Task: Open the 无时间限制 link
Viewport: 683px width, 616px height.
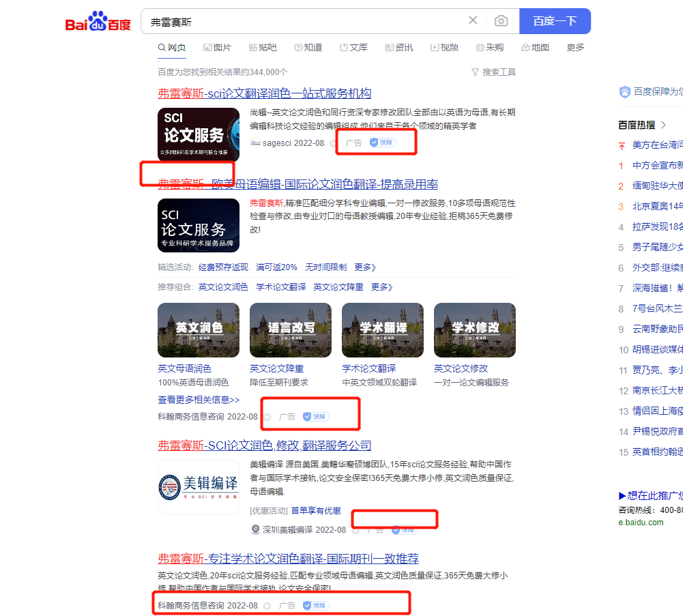Action: pos(326,267)
